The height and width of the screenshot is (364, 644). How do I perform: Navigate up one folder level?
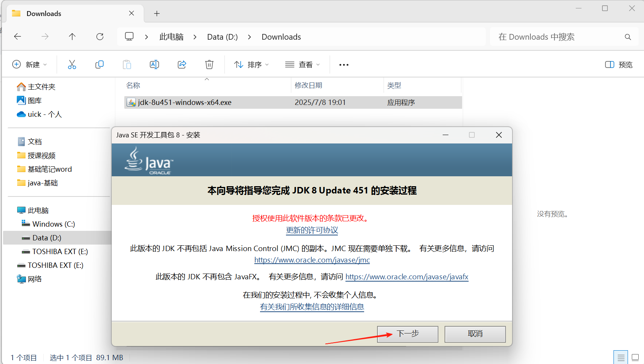click(72, 37)
